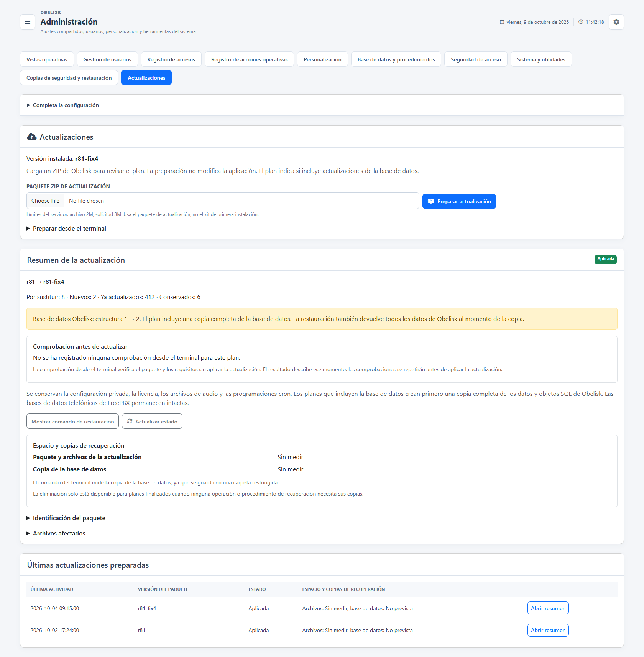This screenshot has width=644, height=657.
Task: Click timestamp '2026-10-02 17:24:00'
Action: 55,630
